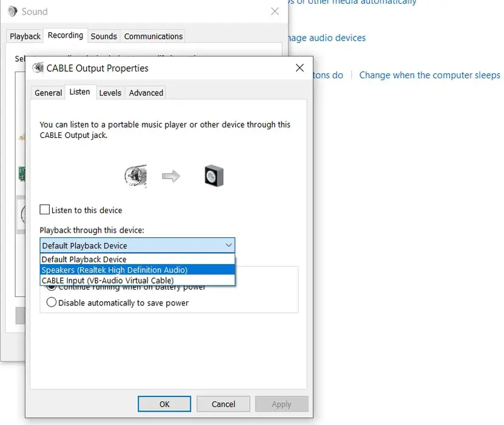Click the speaker box destination icon
This screenshot has height=425, width=504.
click(214, 175)
